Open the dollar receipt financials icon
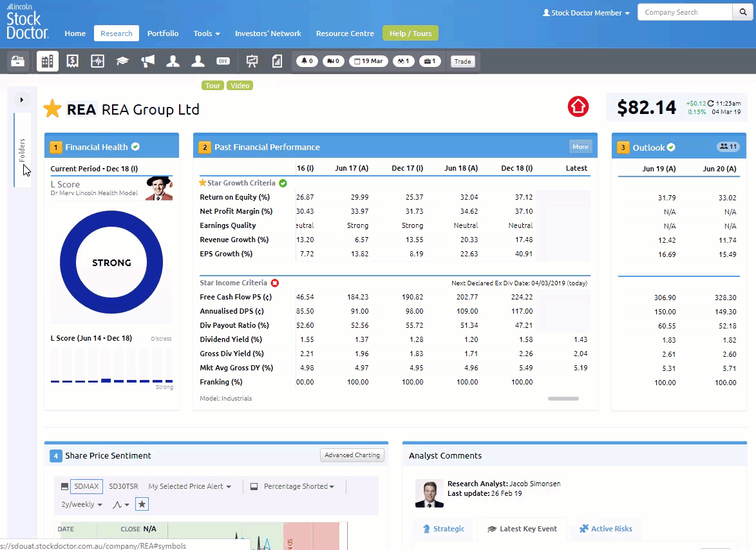 (72, 61)
